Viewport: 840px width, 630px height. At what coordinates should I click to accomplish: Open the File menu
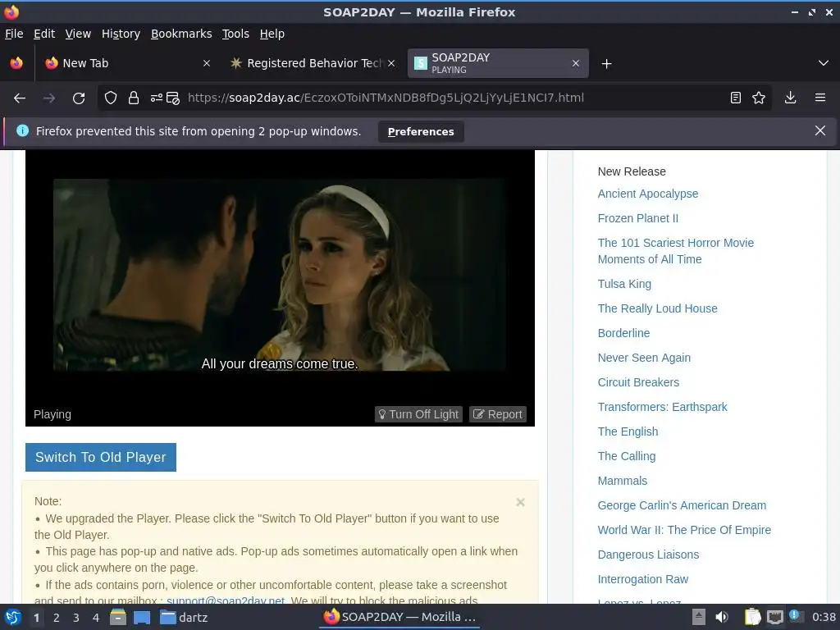(x=14, y=34)
